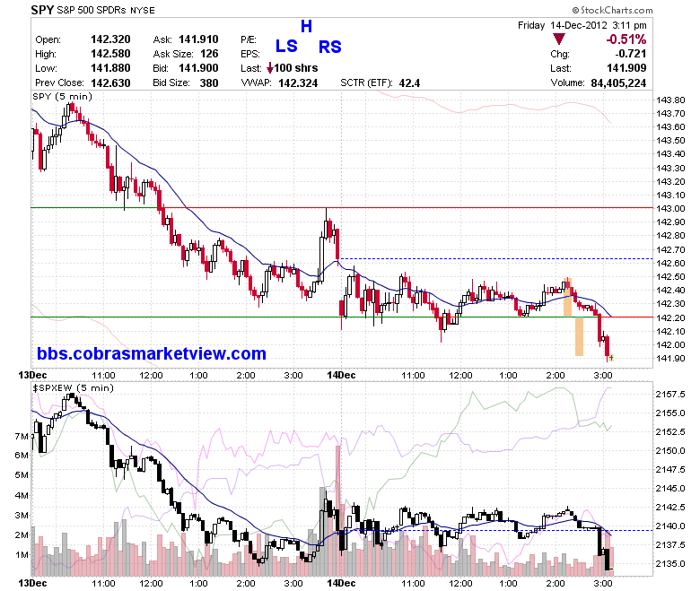Click the $SPXEW (5 min) chart label
Screen dimensions: 700x591
tap(73, 387)
